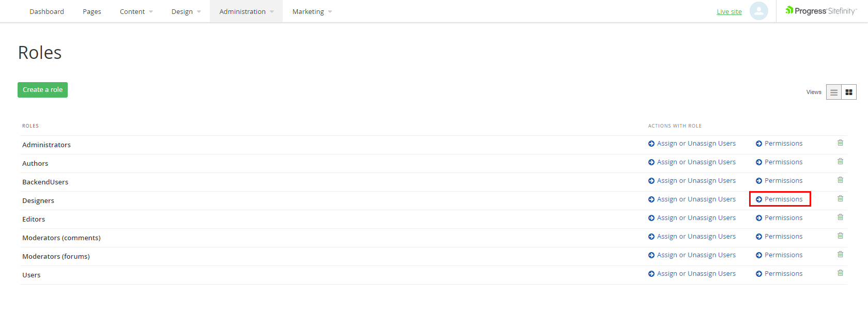Screen dimensions: 868x328
Task: Select the Editors role name
Action: coord(34,220)
